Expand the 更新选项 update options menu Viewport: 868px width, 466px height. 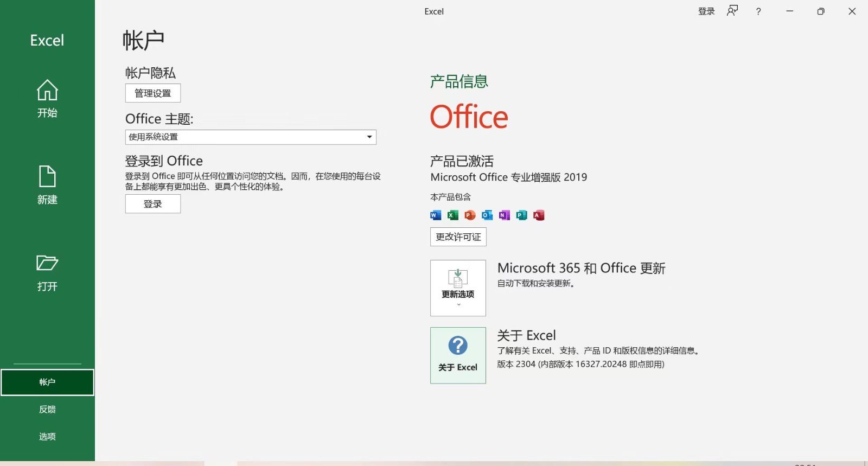(x=458, y=288)
